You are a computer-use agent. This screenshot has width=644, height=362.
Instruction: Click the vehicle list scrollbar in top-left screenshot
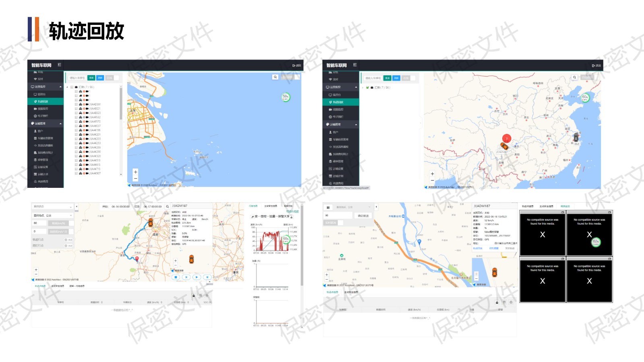121,104
